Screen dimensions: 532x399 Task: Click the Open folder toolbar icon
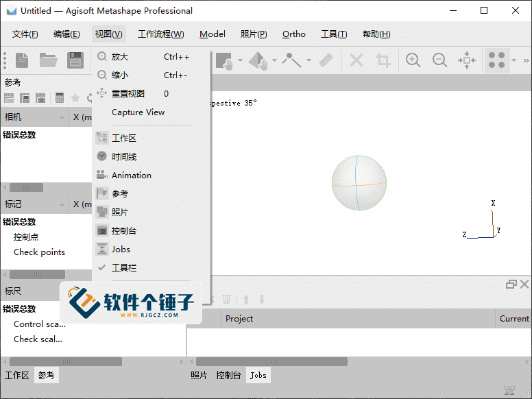coord(48,60)
